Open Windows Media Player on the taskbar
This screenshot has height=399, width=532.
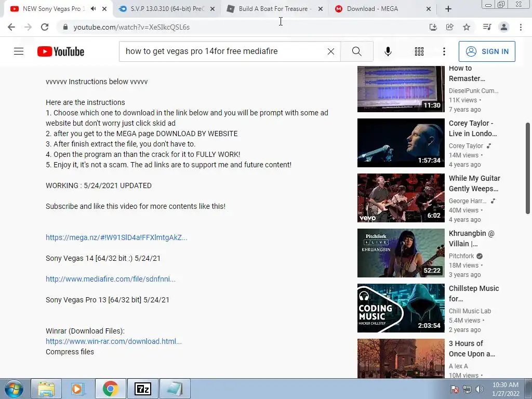[78, 389]
